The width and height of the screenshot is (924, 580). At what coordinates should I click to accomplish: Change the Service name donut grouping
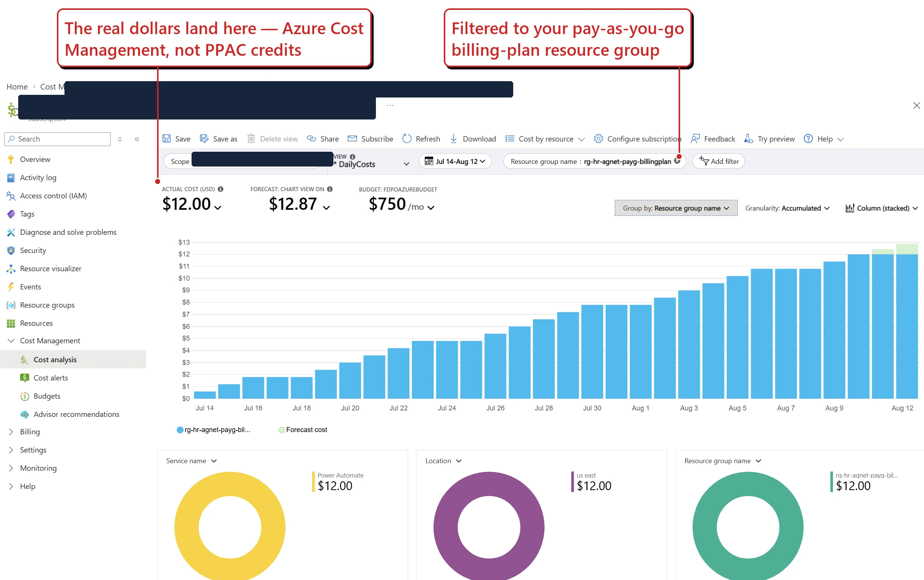(x=192, y=461)
